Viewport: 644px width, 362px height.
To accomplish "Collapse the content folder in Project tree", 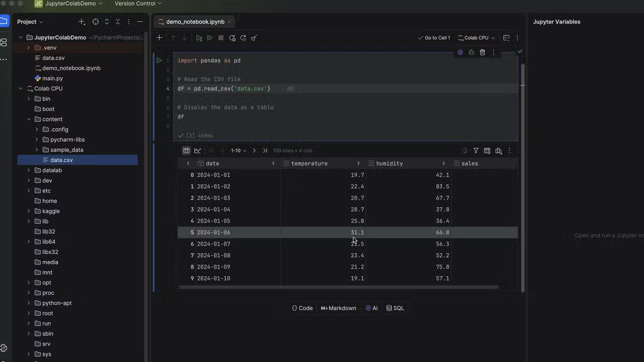I will pyautogui.click(x=28, y=119).
